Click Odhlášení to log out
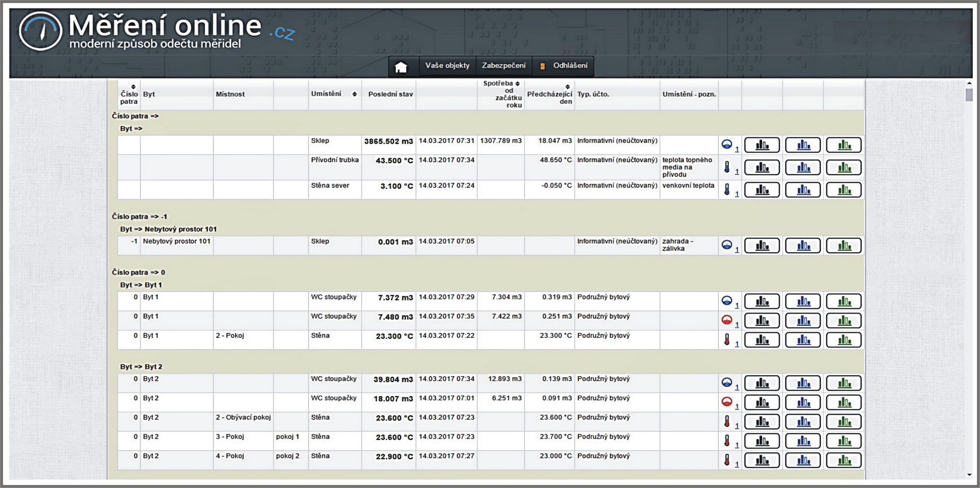Viewport: 980px width, 488px height. click(569, 65)
